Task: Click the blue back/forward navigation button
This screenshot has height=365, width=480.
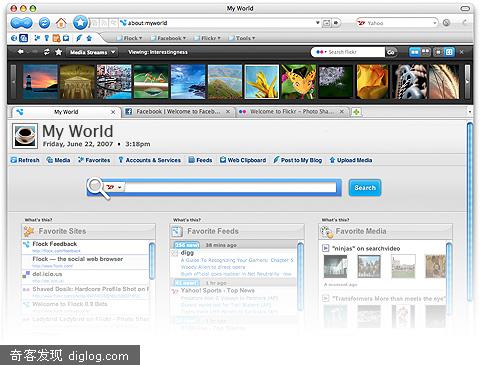Action: click(22, 23)
